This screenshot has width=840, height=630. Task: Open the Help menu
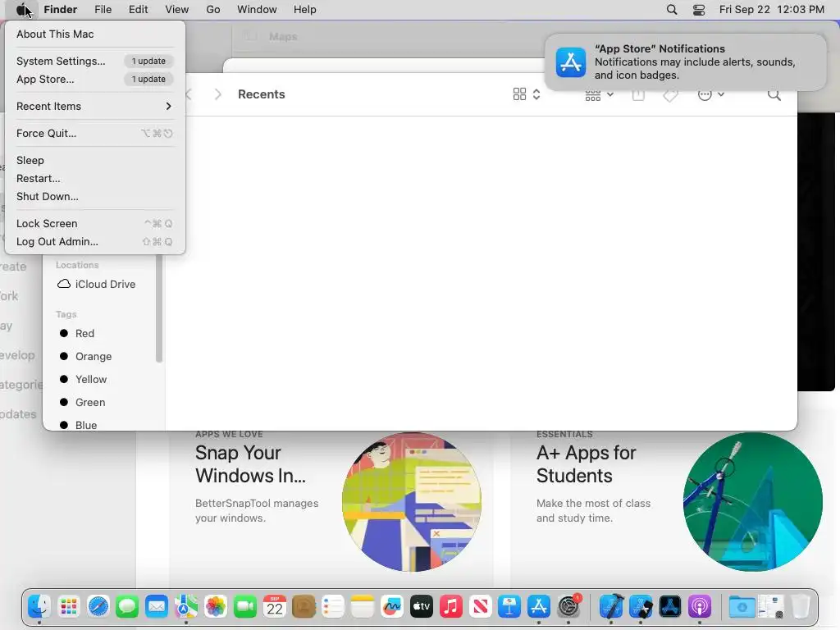click(x=305, y=10)
